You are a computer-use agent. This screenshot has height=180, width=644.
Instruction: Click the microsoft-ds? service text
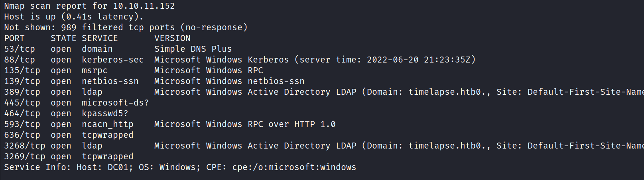click(x=115, y=103)
